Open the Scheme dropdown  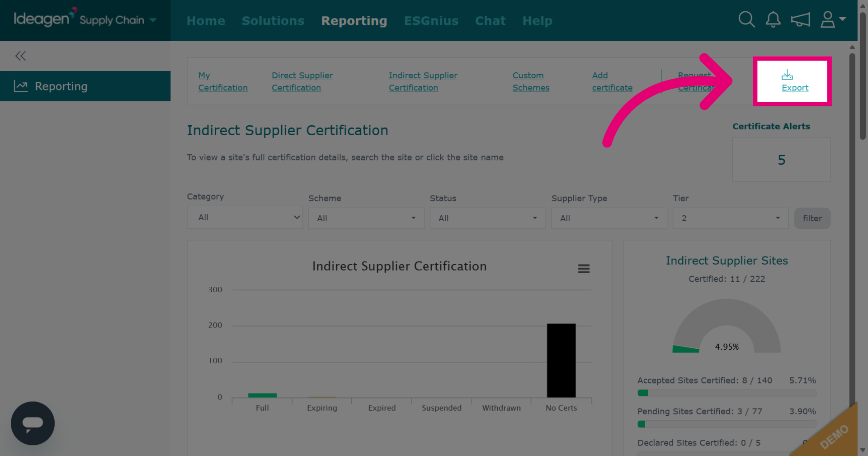366,218
